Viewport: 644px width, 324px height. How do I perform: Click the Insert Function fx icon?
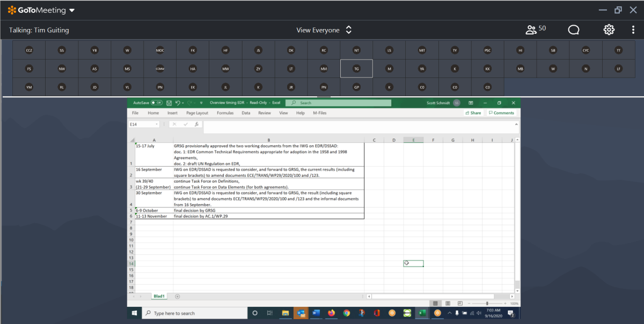point(197,124)
